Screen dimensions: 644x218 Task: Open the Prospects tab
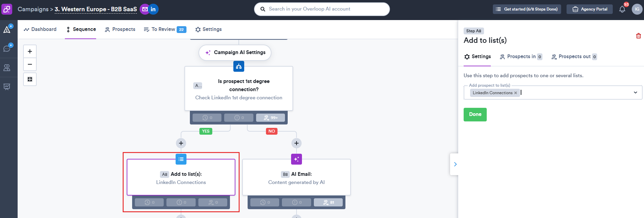click(120, 30)
